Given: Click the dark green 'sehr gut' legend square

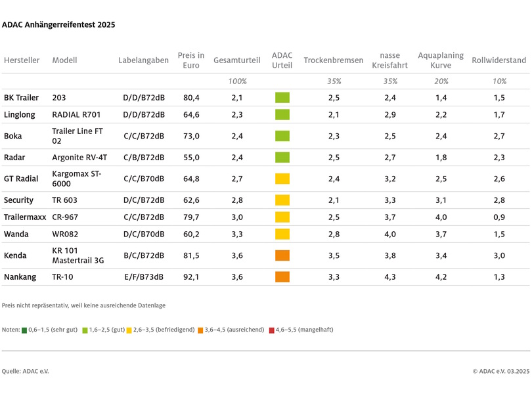Looking at the screenshot, I should (24, 330).
